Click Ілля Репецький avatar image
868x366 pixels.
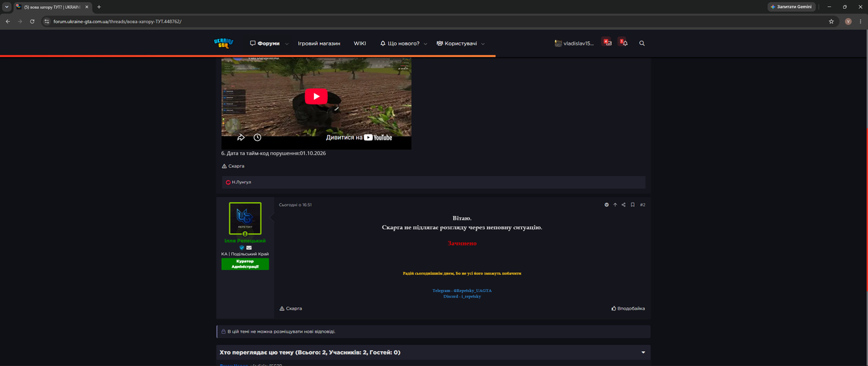pos(245,218)
